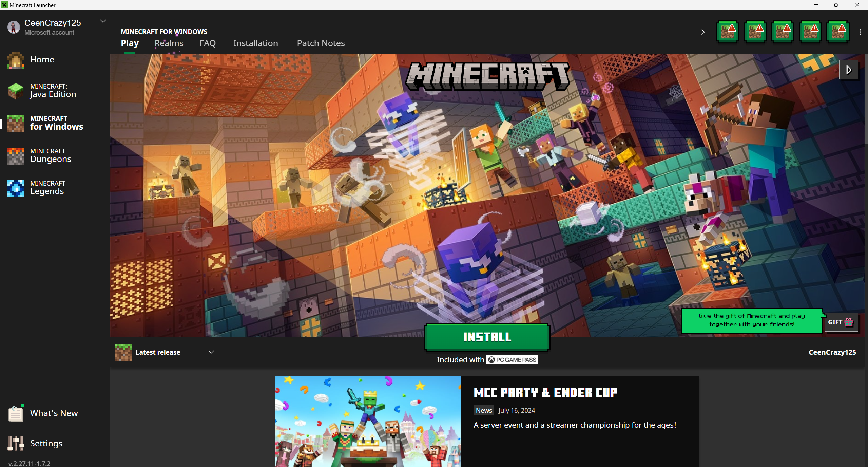868x467 pixels.
Task: Open the three-dot more options menu
Action: click(x=860, y=32)
